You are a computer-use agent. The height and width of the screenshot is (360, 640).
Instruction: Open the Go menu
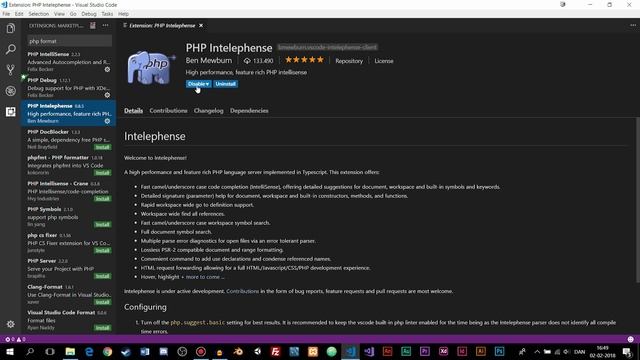point(73,14)
